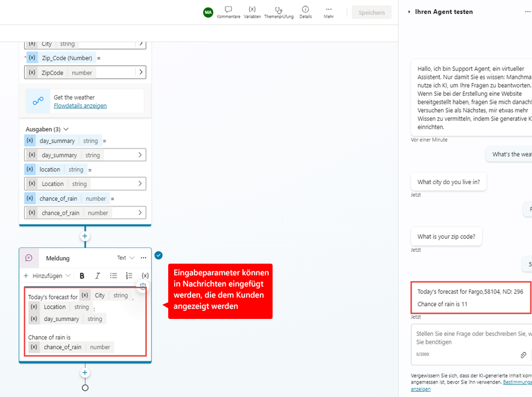Click the disabled Speichern button
Screen dimensions: 532x397
click(371, 13)
